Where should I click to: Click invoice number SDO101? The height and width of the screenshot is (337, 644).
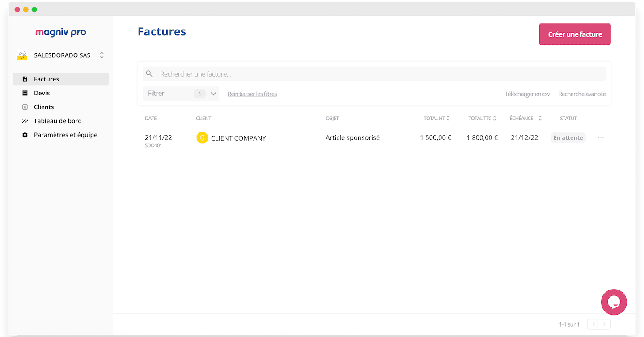(x=153, y=146)
